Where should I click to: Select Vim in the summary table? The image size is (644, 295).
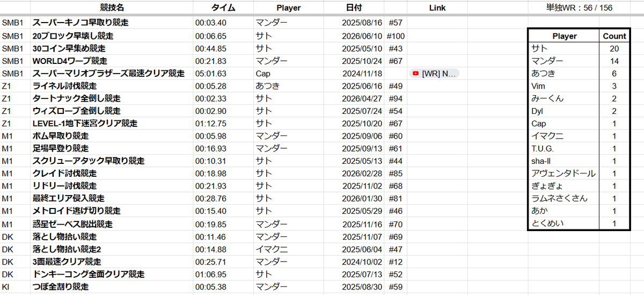click(x=564, y=86)
